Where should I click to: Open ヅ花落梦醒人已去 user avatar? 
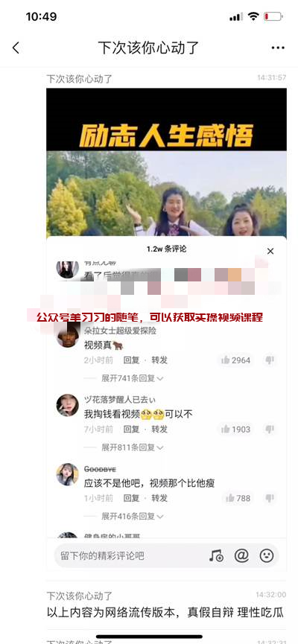(67, 405)
